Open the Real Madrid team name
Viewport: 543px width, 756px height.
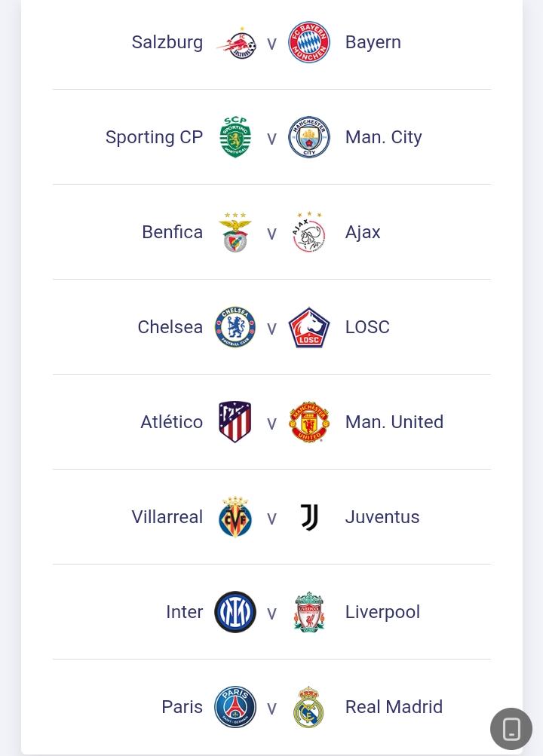point(394,707)
